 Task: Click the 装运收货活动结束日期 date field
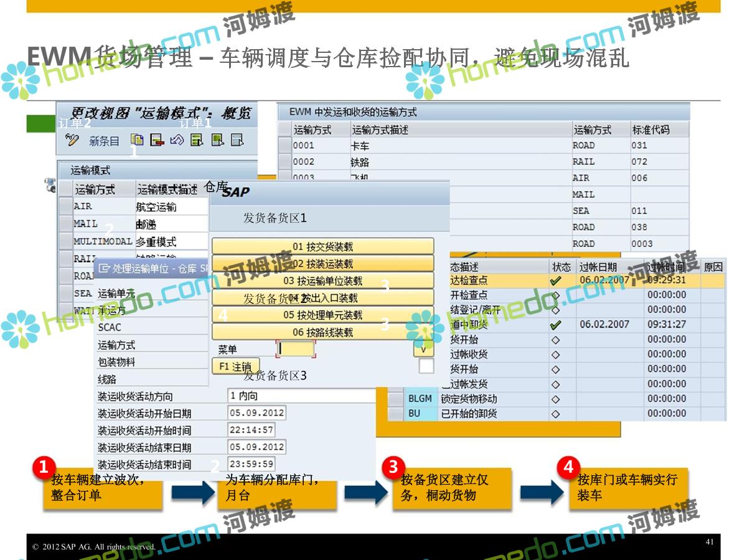(x=256, y=447)
